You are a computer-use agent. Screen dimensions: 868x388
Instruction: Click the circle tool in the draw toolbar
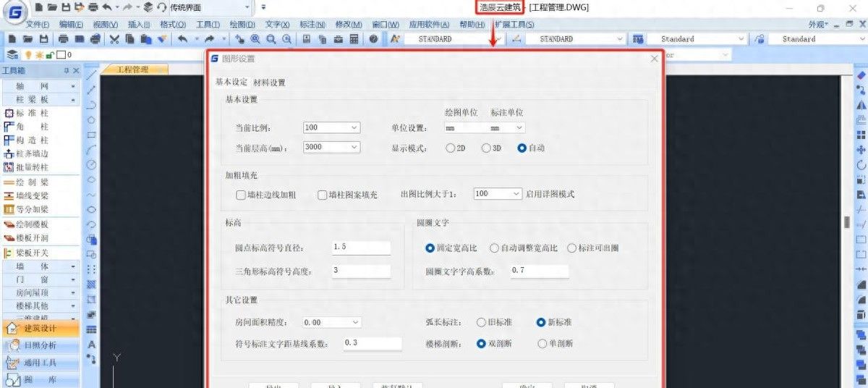[x=92, y=165]
